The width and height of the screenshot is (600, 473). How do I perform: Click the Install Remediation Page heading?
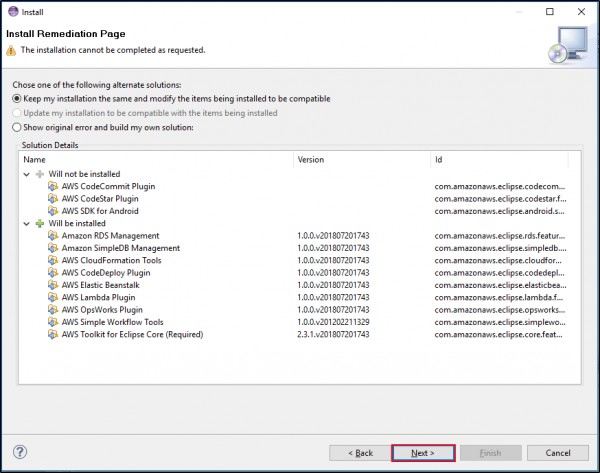66,34
